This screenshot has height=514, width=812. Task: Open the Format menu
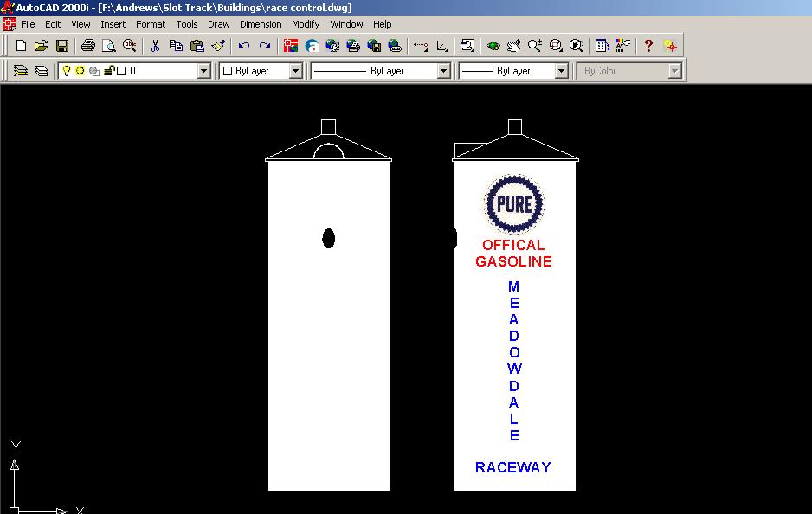click(x=151, y=24)
